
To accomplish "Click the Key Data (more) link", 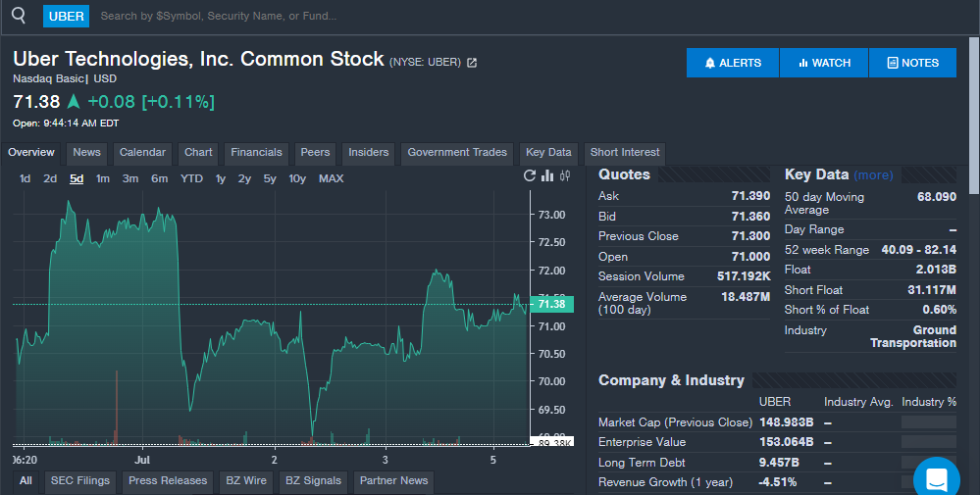I will (873, 175).
